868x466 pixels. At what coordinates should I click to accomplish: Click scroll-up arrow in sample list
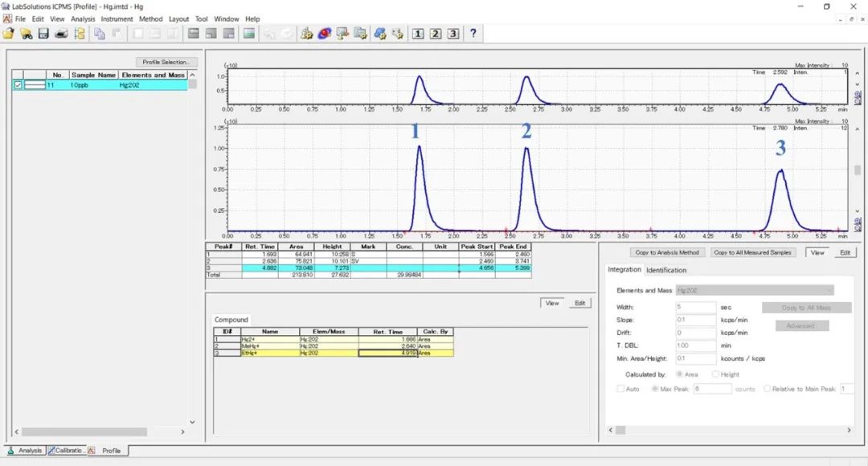(192, 75)
